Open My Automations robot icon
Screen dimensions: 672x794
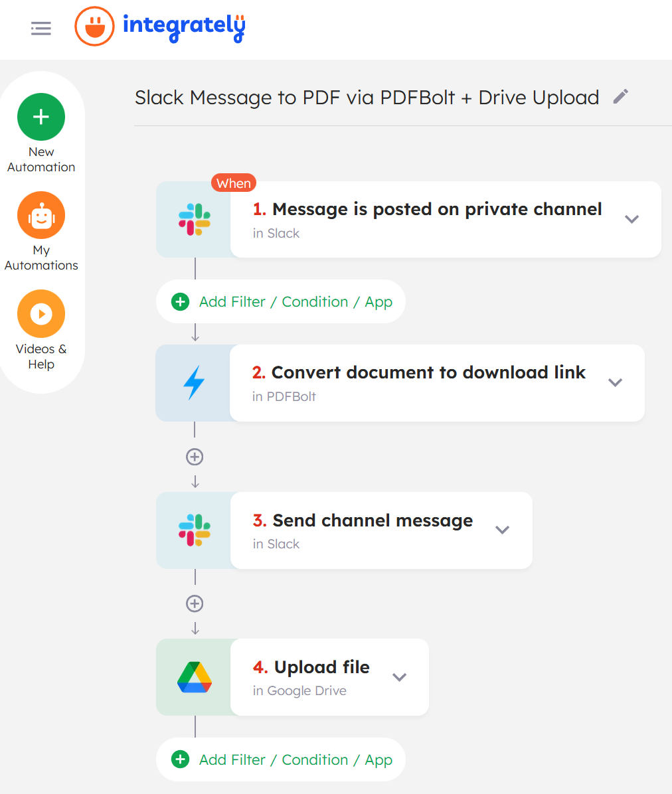click(x=41, y=215)
